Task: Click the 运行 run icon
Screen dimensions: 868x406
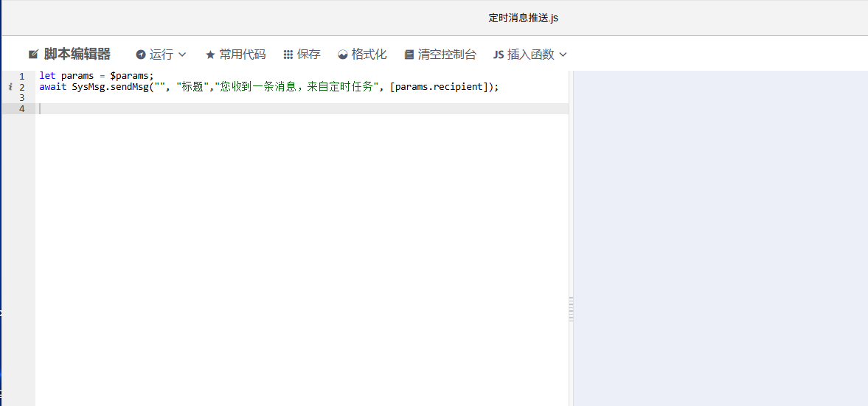Action: coord(141,55)
